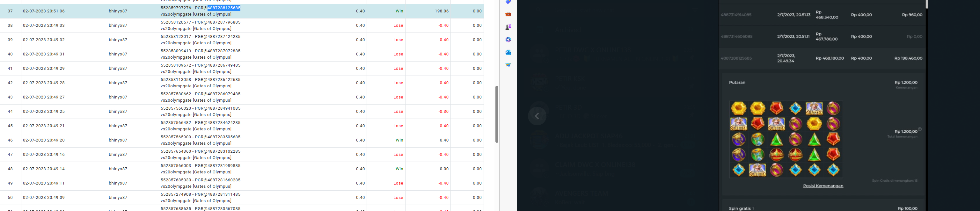This screenshot has width=980, height=211.
Task: Click the Win status in row 37
Action: click(399, 11)
